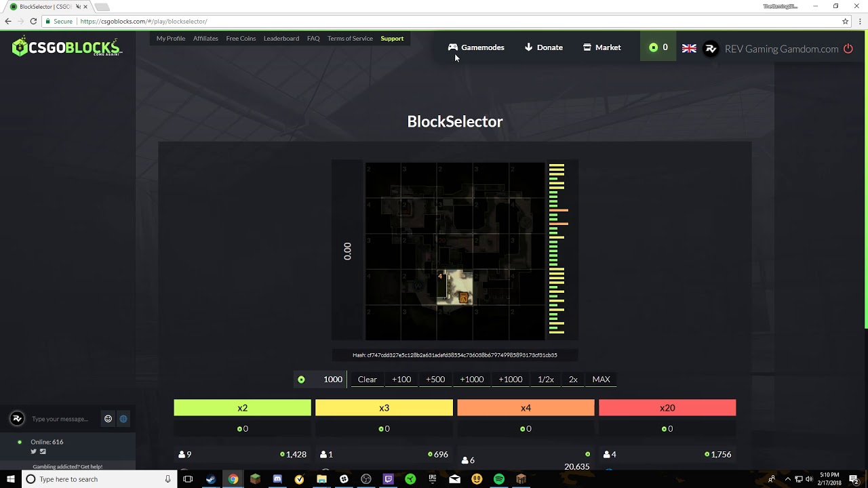This screenshot has height=488, width=868.
Task: Click the chat user avatar icon
Action: pos(18,419)
